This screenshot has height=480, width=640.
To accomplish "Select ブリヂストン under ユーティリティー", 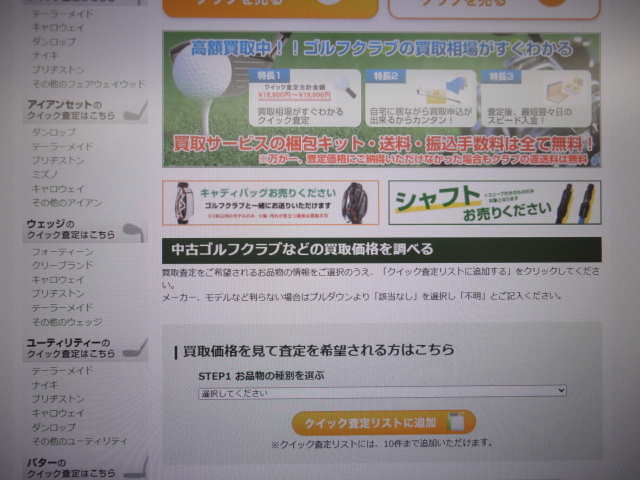I will (x=58, y=399).
